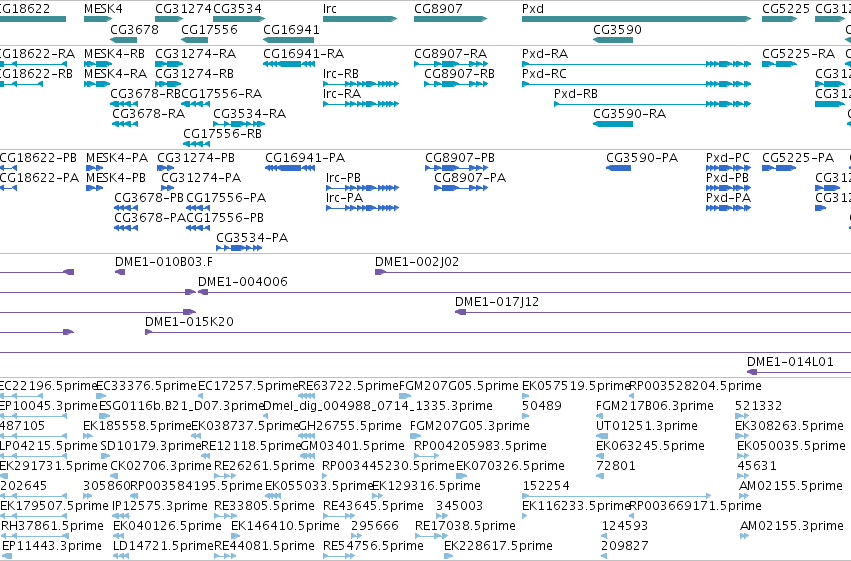Click EST EK146410.5prime label

285,527
